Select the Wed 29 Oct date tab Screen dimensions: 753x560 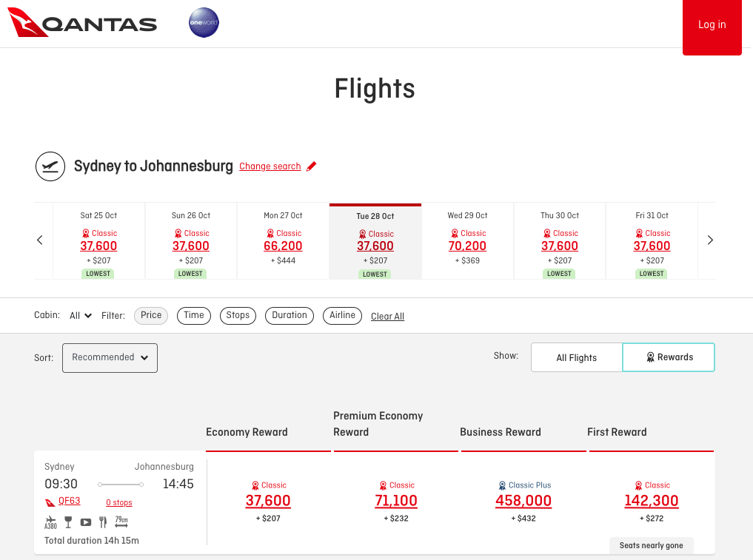point(467,241)
